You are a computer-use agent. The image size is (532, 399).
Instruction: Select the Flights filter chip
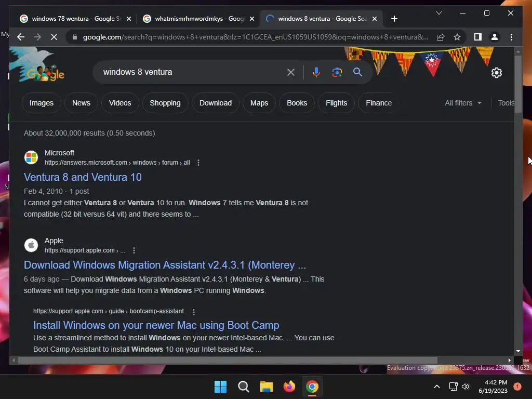(336, 103)
